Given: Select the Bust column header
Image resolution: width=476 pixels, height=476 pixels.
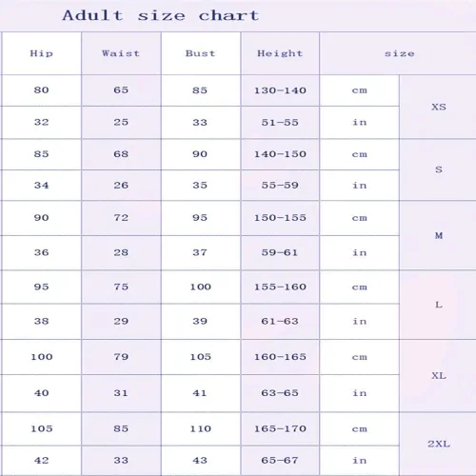Looking at the screenshot, I should pyautogui.click(x=201, y=53).
